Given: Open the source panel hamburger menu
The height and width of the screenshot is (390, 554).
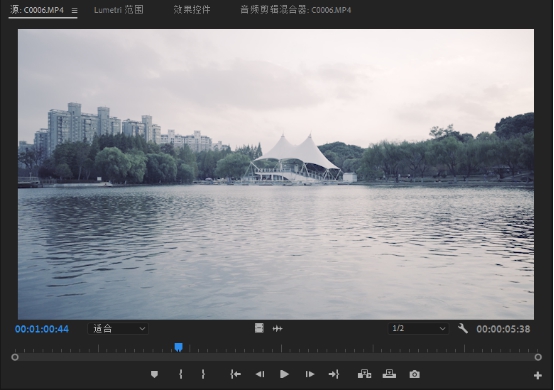Looking at the screenshot, I should (74, 11).
